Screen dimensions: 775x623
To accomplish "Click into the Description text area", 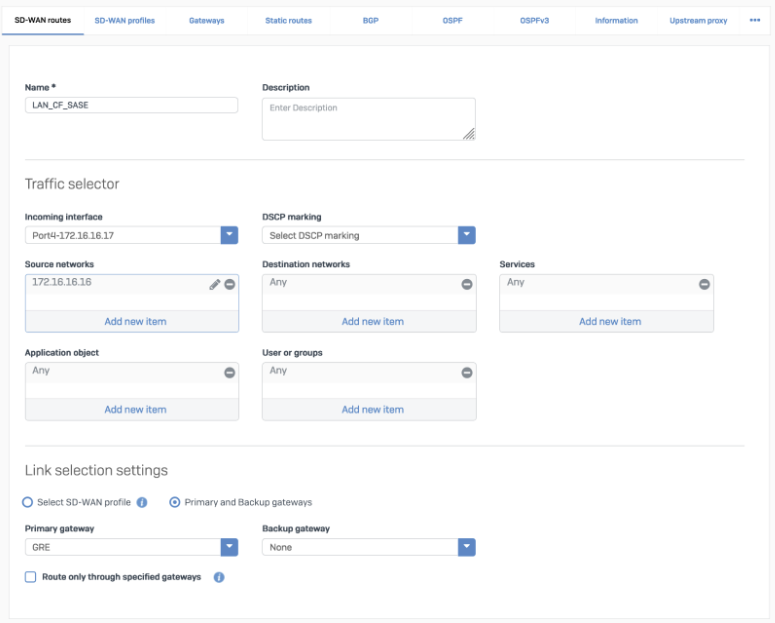I will (x=369, y=119).
